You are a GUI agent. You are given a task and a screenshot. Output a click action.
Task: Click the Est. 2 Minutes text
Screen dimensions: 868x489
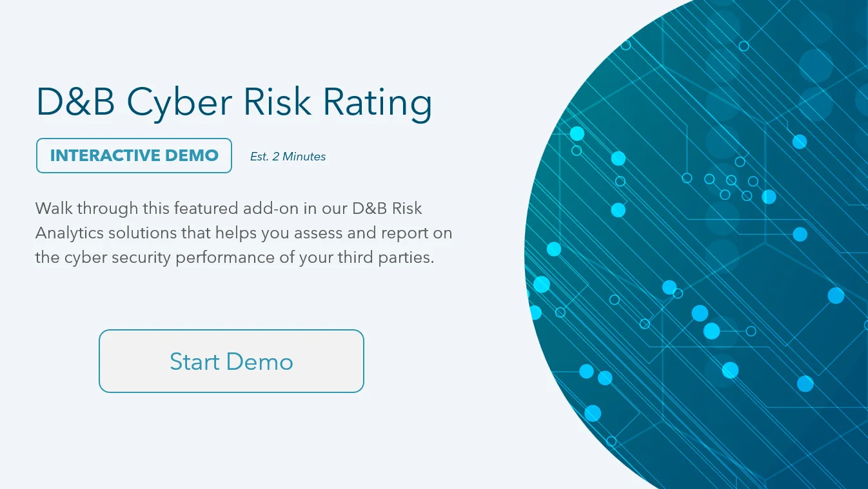point(288,157)
